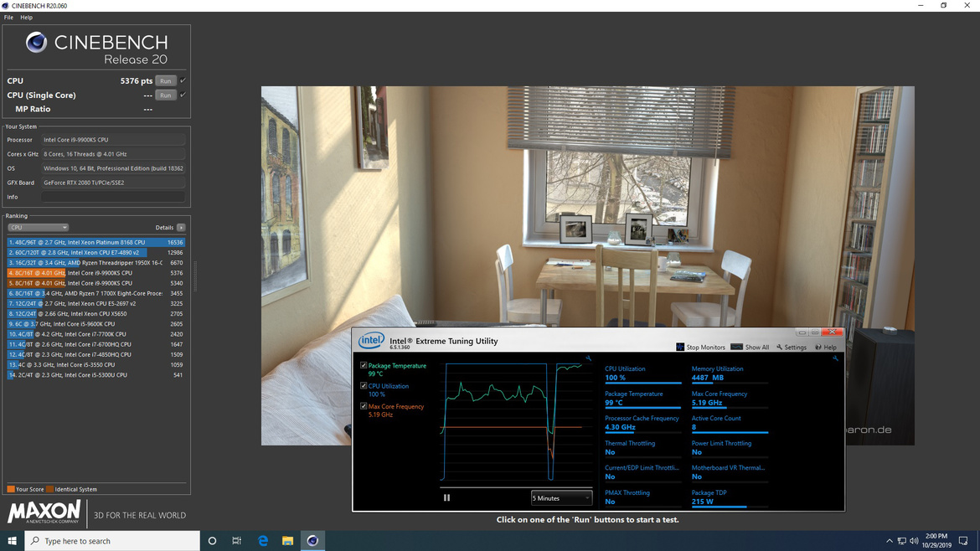
Task: Click the Cinebench taskbar icon
Action: [x=312, y=541]
